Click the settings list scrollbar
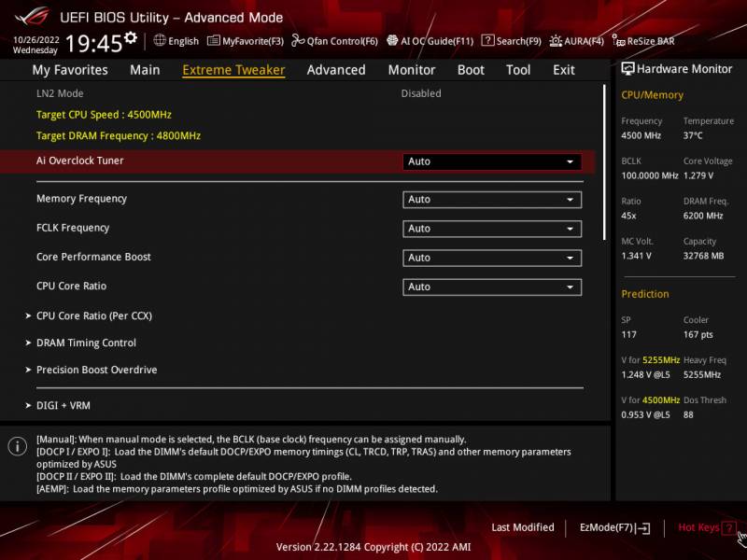 coord(604,161)
